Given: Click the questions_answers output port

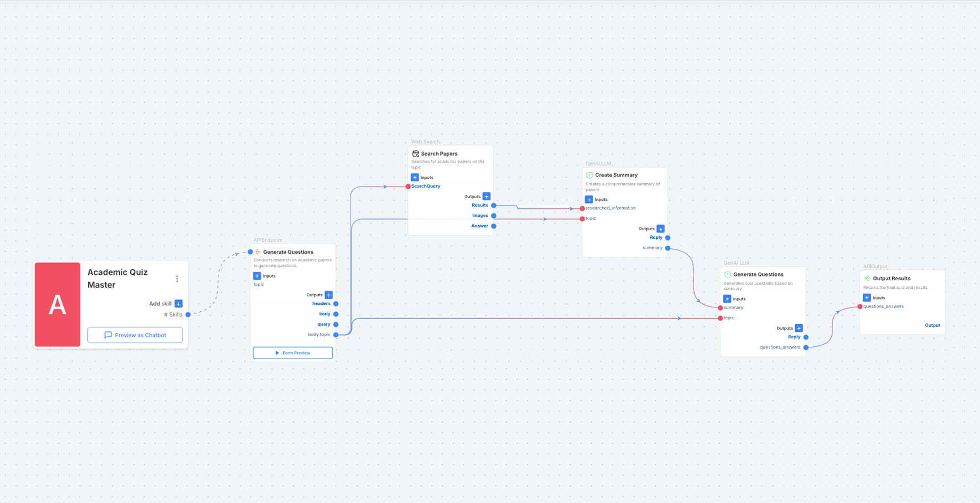Looking at the screenshot, I should click(x=806, y=347).
